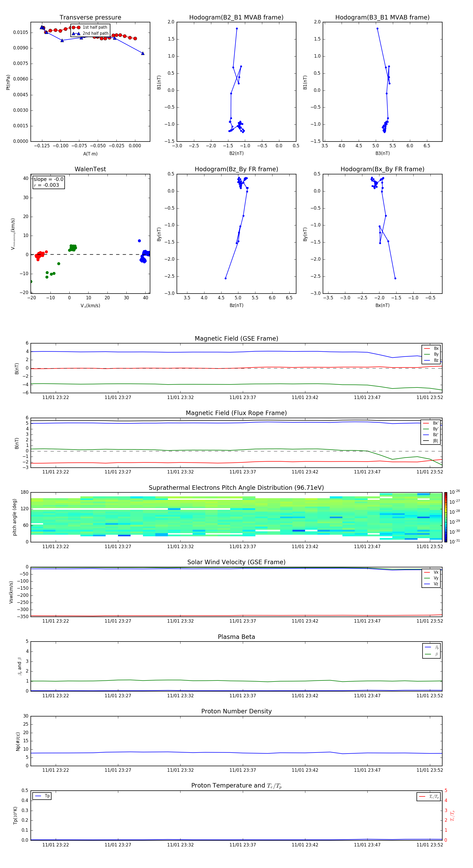Image resolution: width=473 pixels, height=868 pixels.
Task: Click the 'Vz' legend entry in velocity panel
Action: 431,584
